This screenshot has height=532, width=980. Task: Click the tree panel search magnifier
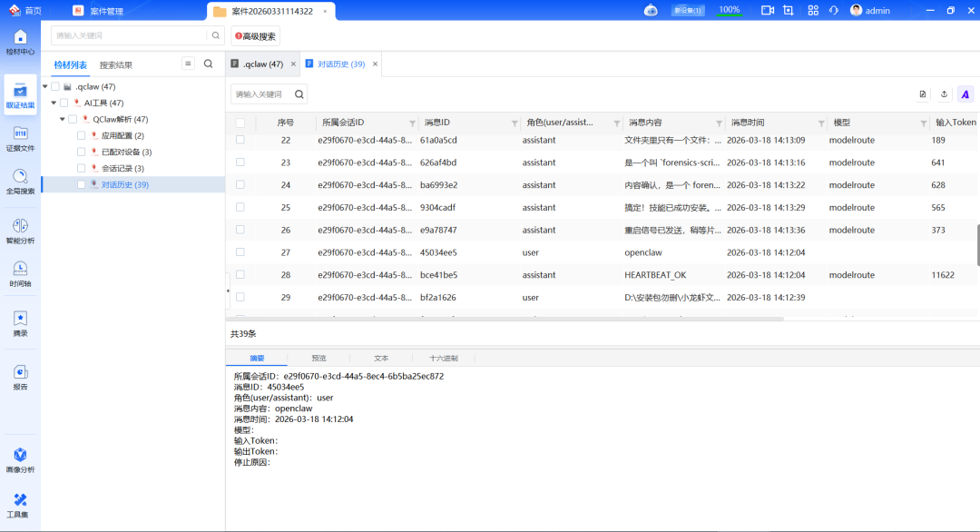[x=208, y=64]
